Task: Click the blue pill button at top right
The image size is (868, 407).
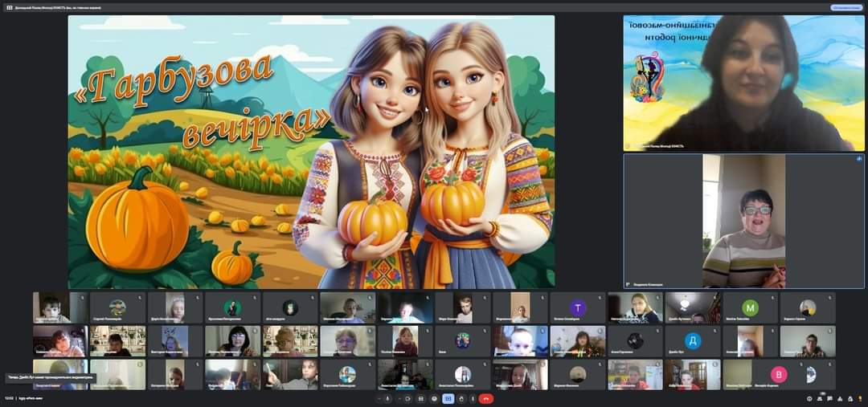Action: 846,8
